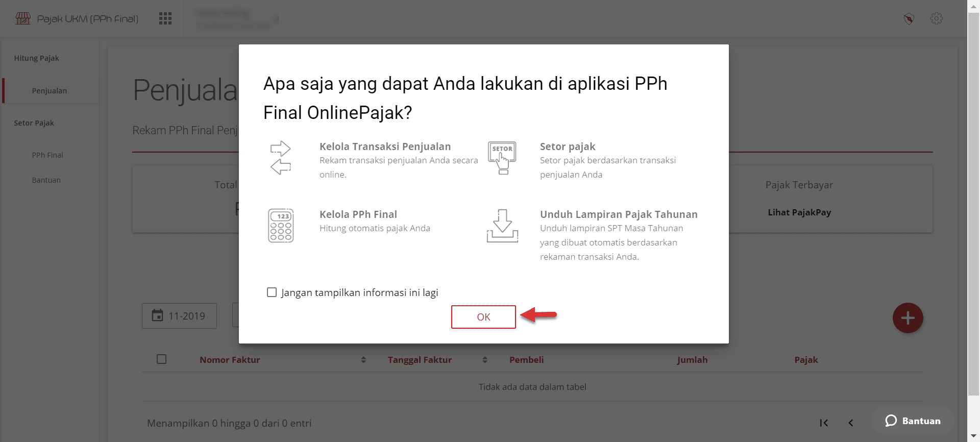980x442 pixels.
Task: Click the Setor pajak hand icon
Action: coord(502,158)
